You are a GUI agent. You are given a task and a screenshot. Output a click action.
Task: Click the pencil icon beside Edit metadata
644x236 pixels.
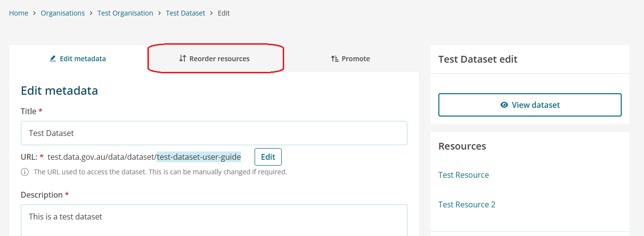(x=53, y=59)
